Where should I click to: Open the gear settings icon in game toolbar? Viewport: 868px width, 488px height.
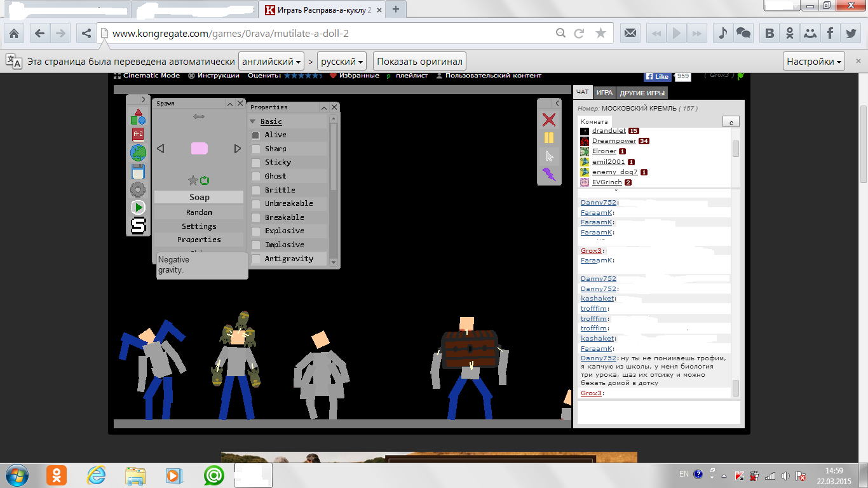(138, 189)
